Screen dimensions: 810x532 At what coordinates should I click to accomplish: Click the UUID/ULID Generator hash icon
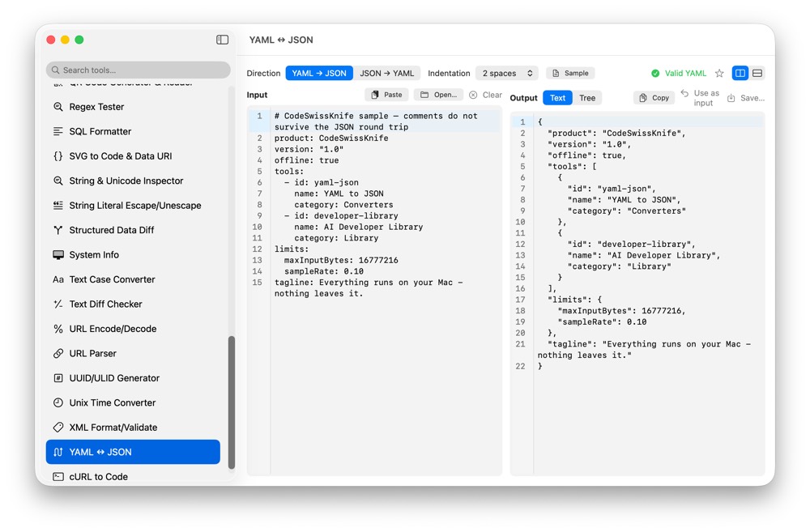(58, 378)
